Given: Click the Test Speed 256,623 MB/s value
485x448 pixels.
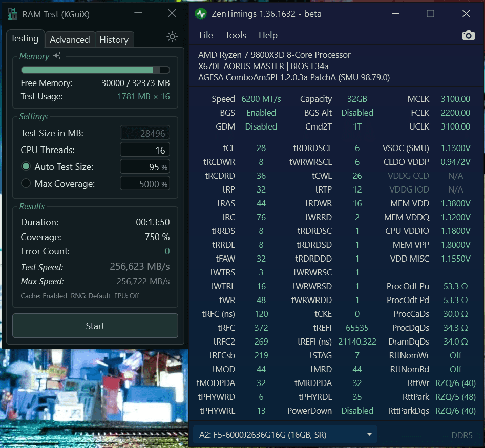Looking at the screenshot, I should point(140,267).
